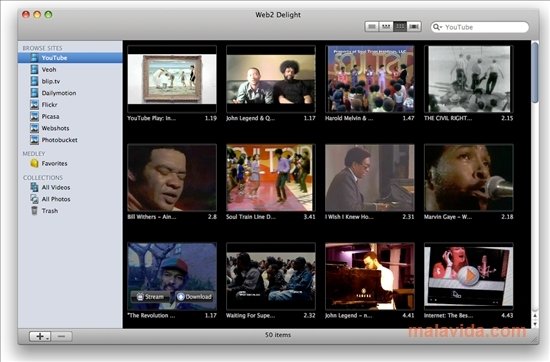
Task: Open the Harold Melvin video thumbnail
Action: pos(370,79)
